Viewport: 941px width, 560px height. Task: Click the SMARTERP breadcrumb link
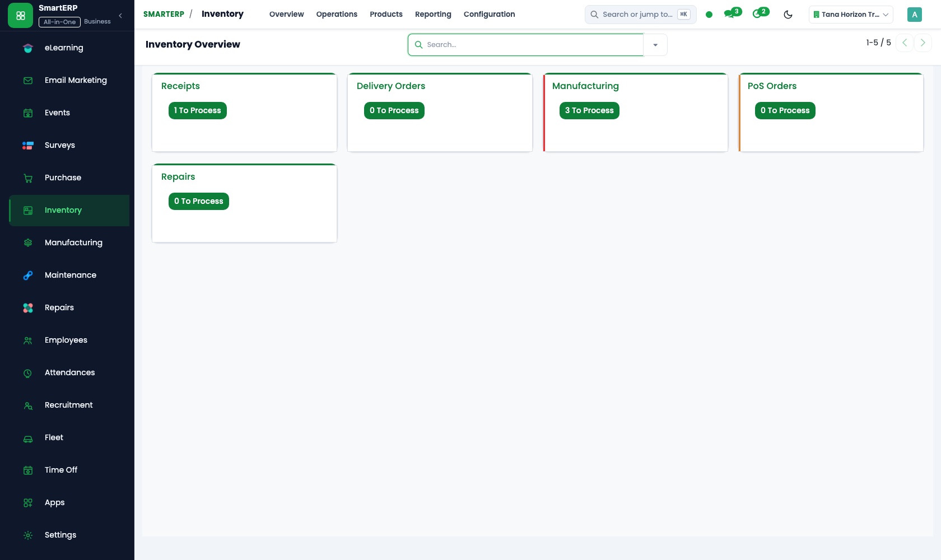click(x=164, y=14)
